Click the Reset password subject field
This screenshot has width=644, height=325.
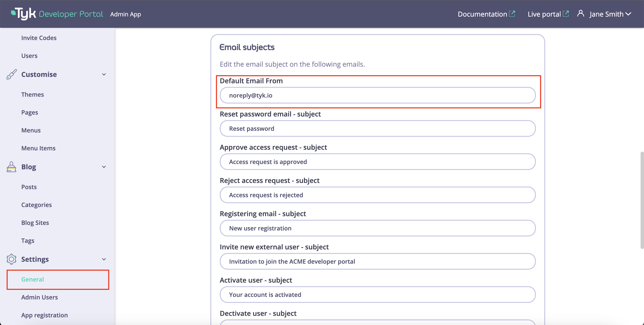tap(378, 128)
